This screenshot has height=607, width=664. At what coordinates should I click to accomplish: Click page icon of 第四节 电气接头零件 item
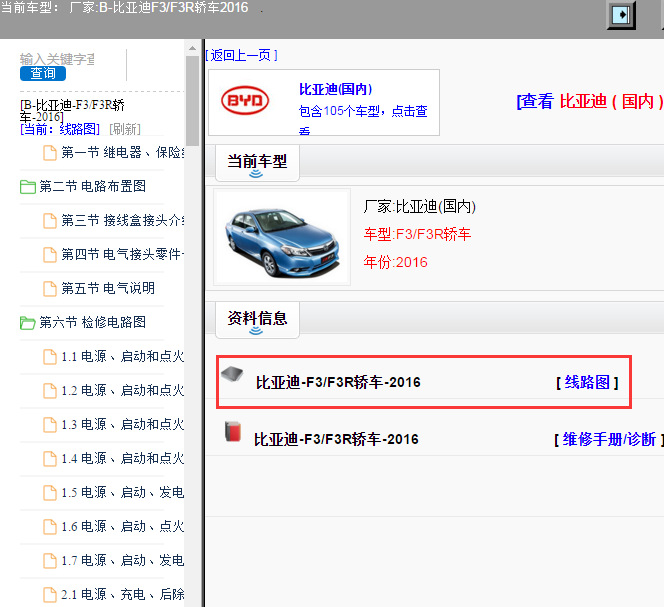coord(50,255)
